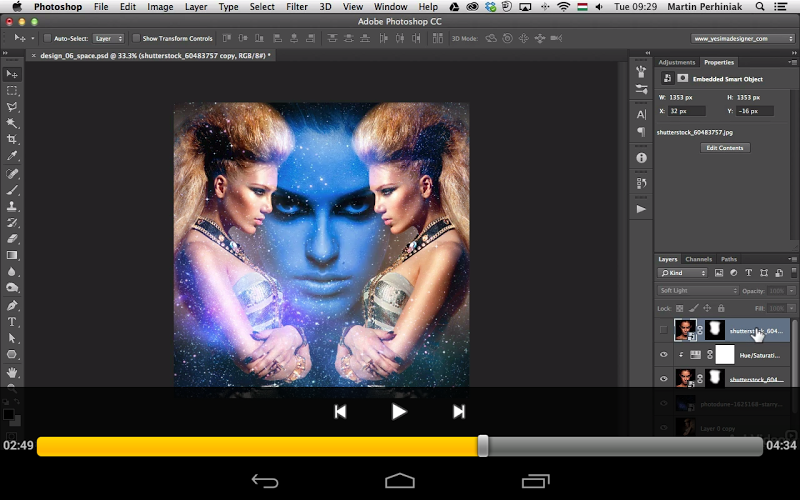Select the Eyedropper tool

coord(12,156)
